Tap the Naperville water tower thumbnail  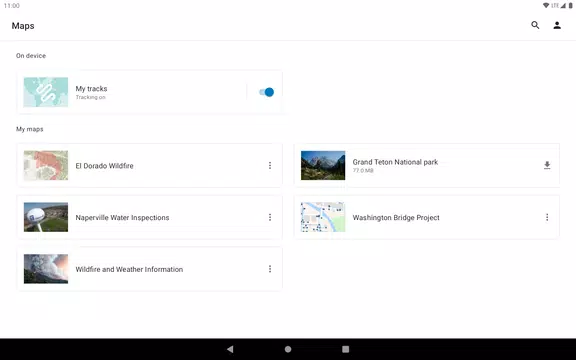tap(46, 217)
